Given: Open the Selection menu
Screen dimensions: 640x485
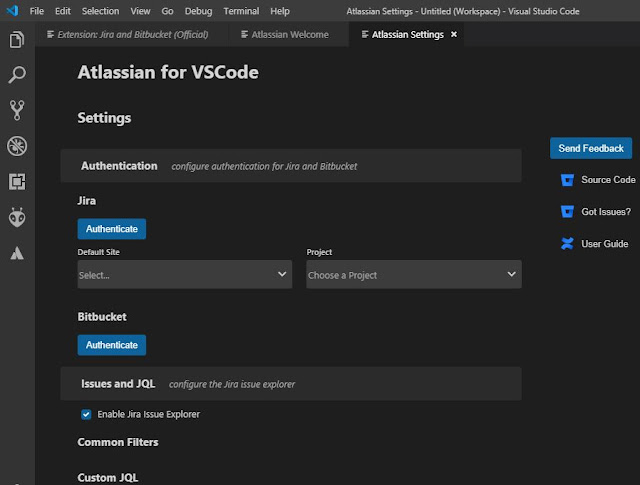Looking at the screenshot, I should 100,11.
